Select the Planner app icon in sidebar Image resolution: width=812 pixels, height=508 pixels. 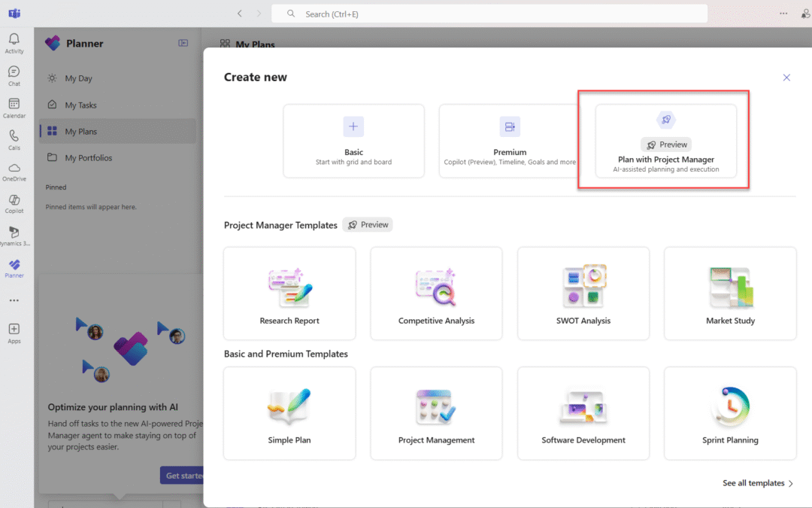(14, 269)
